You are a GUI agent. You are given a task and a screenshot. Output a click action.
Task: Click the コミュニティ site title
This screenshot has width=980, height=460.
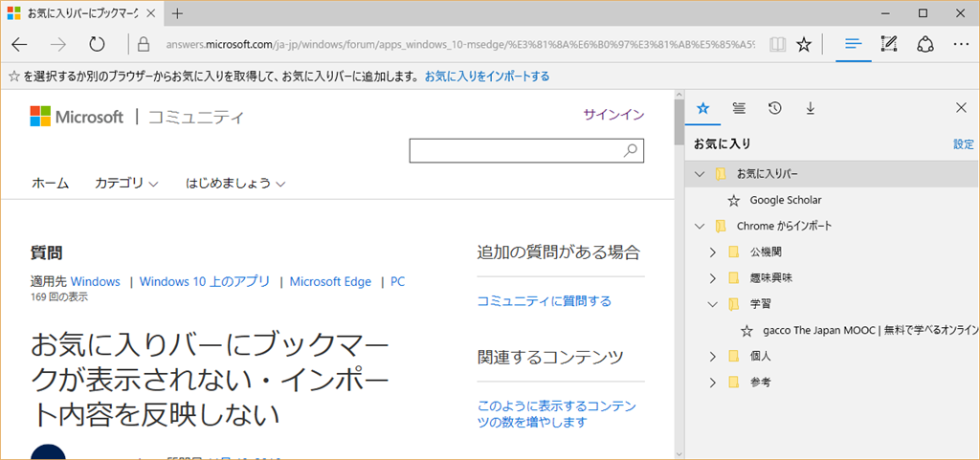pos(195,117)
